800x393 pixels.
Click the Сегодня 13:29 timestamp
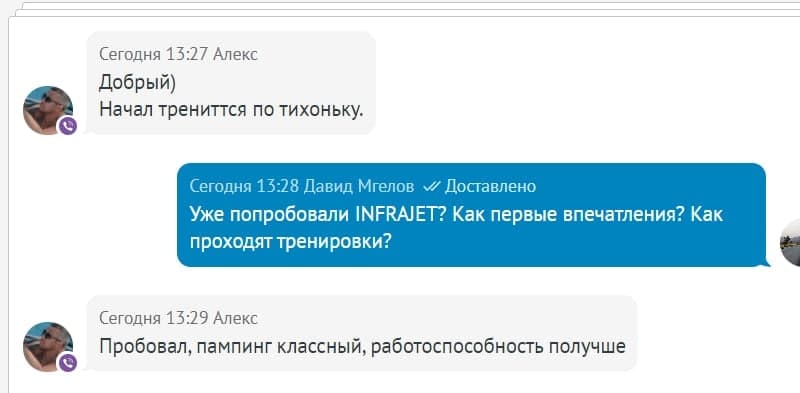point(153,318)
